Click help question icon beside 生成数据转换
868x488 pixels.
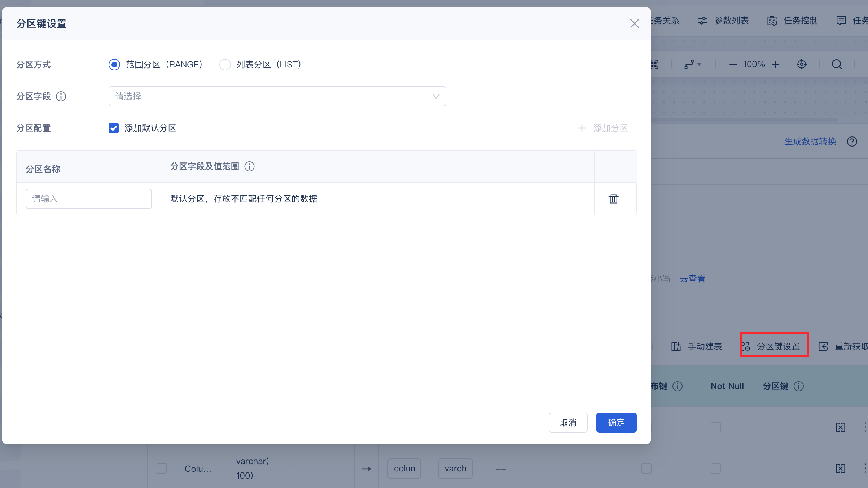pyautogui.click(x=852, y=141)
